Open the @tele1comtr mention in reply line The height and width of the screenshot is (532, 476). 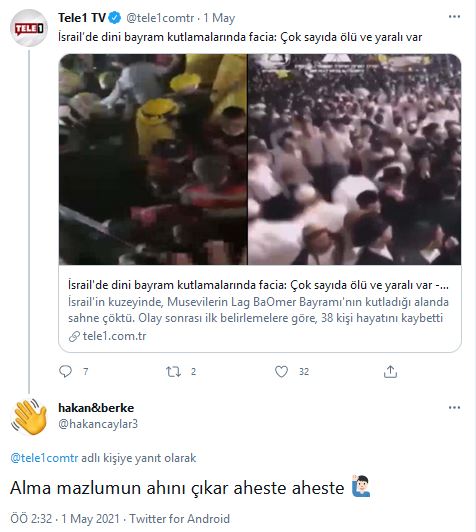[x=44, y=458]
